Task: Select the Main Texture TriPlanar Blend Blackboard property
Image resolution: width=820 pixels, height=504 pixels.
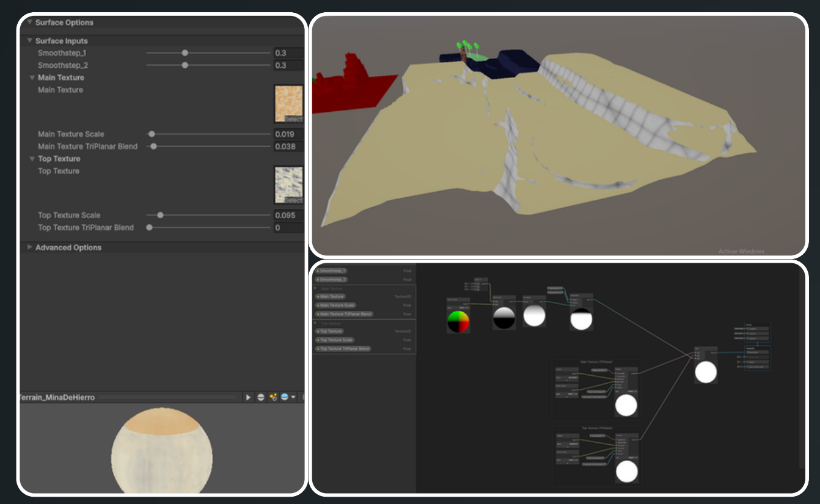Action: pyautogui.click(x=343, y=314)
